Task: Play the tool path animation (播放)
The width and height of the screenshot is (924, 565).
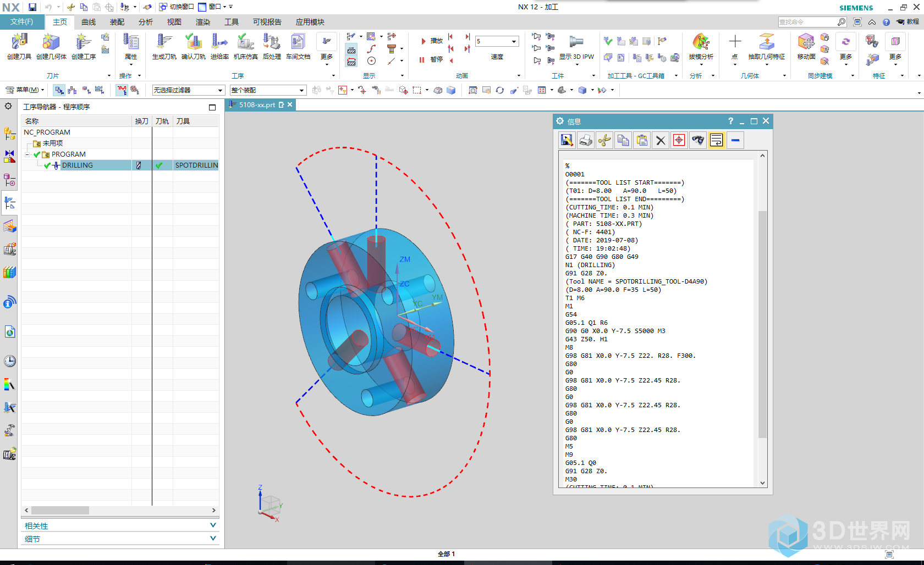Action: tap(432, 41)
